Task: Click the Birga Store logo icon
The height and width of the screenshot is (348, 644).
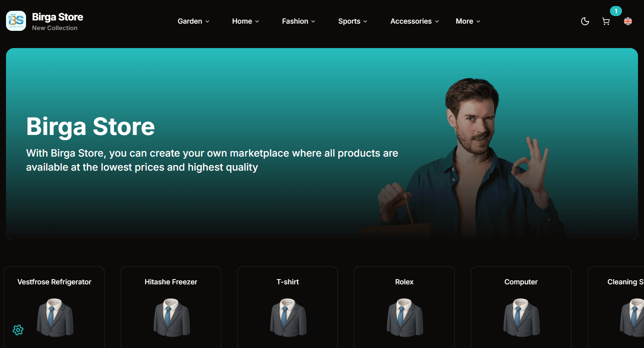Action: click(x=16, y=21)
